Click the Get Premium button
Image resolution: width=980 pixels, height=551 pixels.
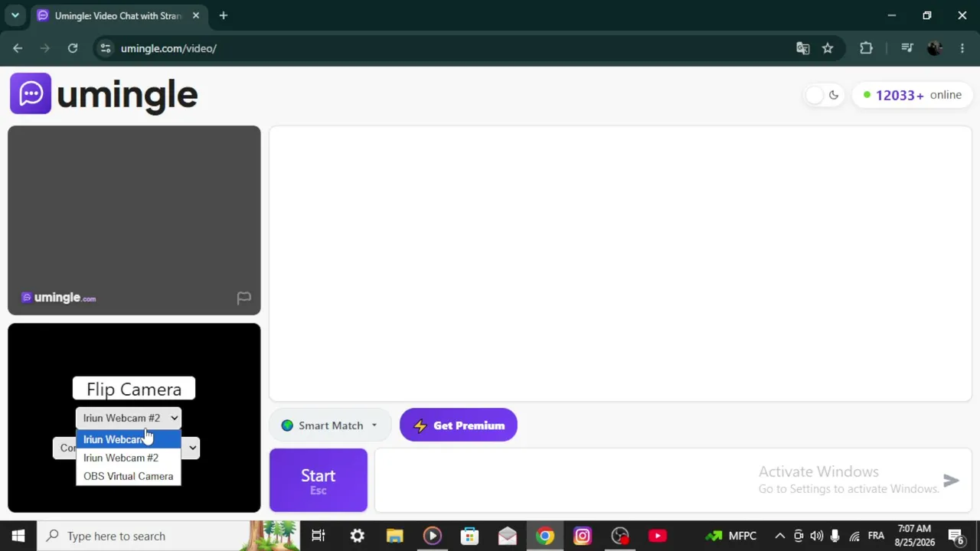(x=459, y=425)
